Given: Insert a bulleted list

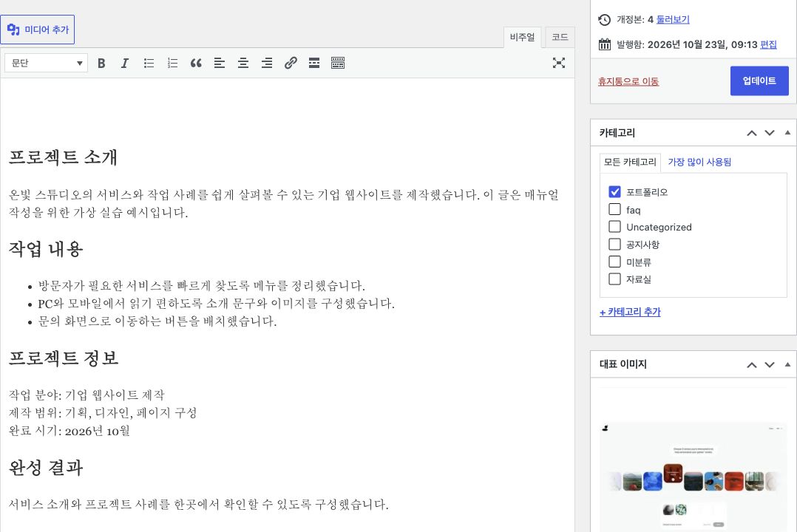Looking at the screenshot, I should [x=149, y=63].
